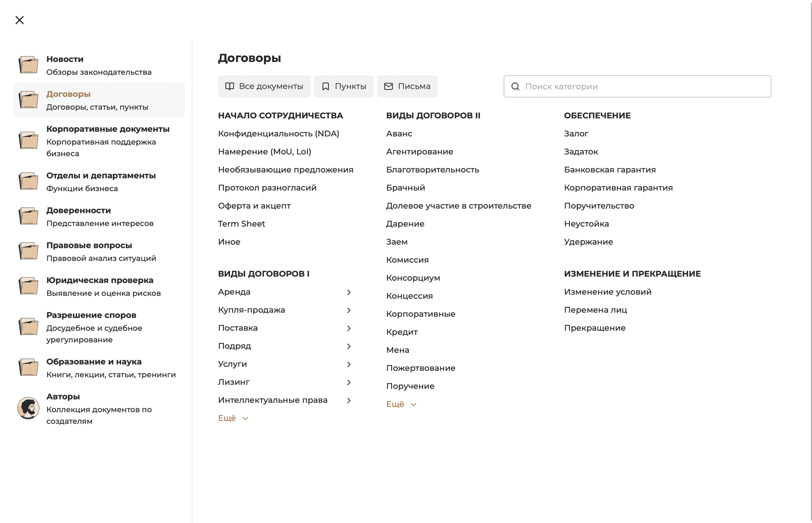Open the Конфиденциальность (NDA) category

(x=278, y=134)
